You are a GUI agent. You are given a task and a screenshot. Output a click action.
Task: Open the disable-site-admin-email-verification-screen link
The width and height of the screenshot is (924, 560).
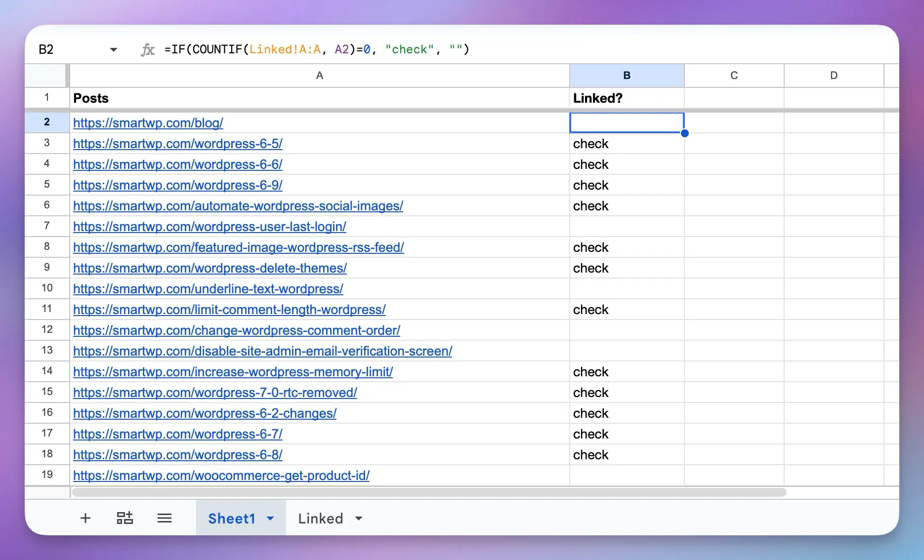(262, 351)
